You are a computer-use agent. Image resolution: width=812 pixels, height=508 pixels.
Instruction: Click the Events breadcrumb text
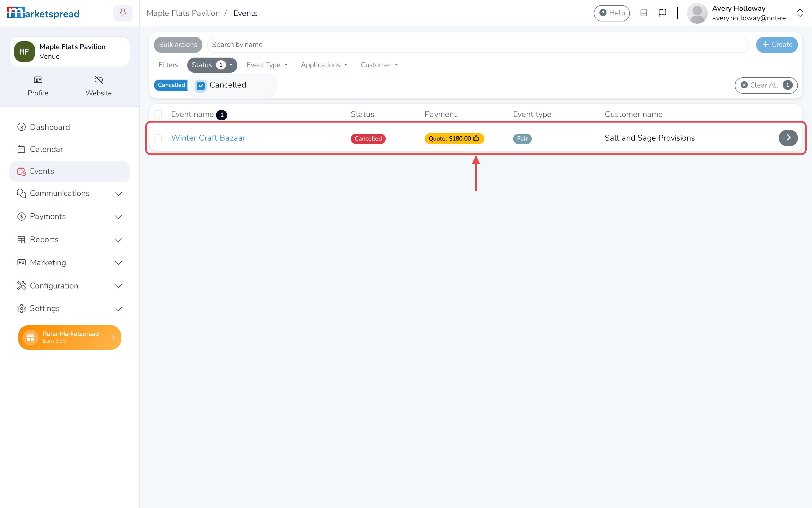point(245,13)
